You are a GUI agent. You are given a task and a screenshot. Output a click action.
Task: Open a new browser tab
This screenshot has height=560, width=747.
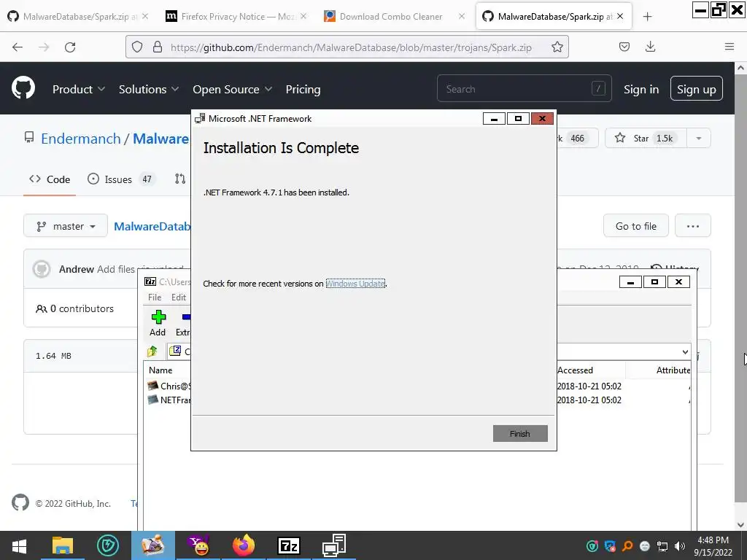coord(647,17)
